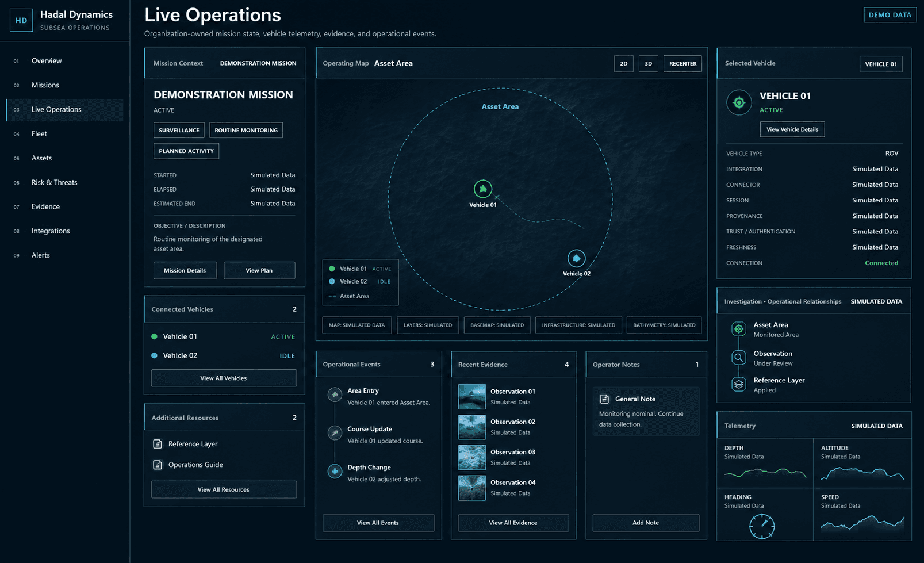
Task: Click Add Note button
Action: [646, 523]
